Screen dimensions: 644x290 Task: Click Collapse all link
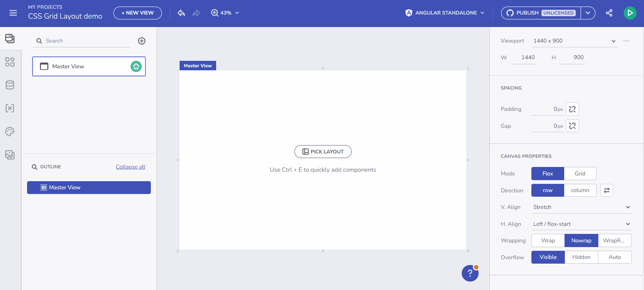131,167
